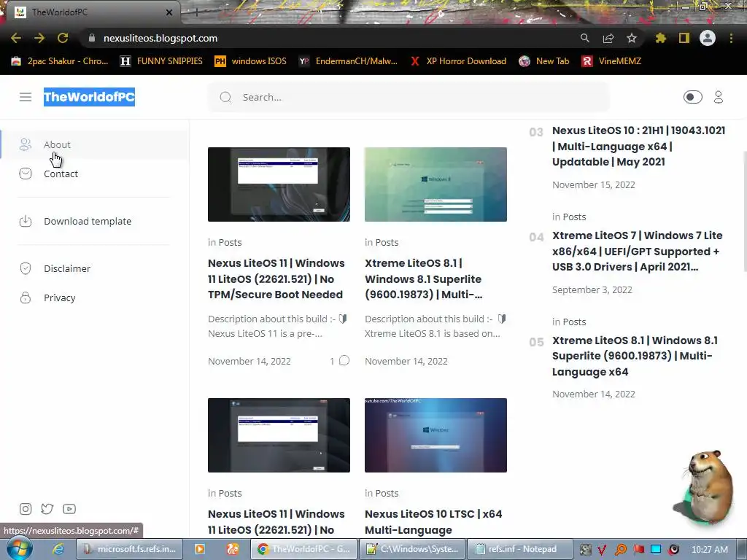
Task: Close the TheWorldofPC browser tab
Action: tap(169, 12)
